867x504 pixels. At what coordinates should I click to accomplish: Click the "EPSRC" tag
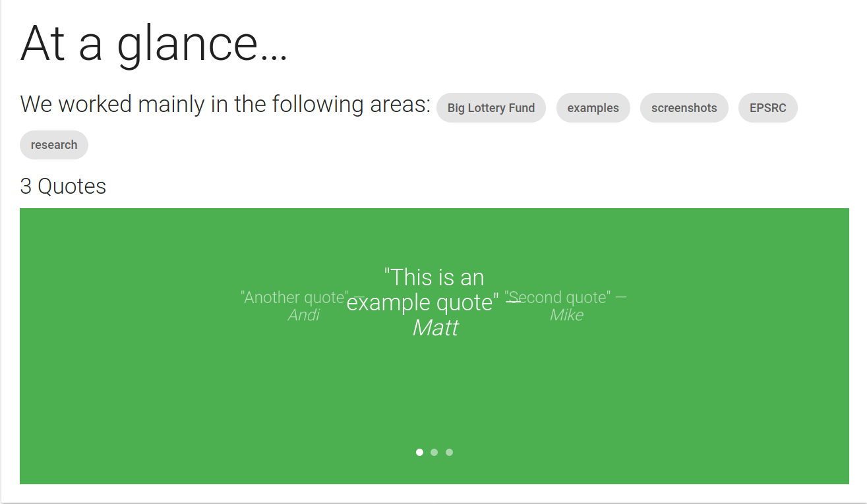click(x=767, y=107)
